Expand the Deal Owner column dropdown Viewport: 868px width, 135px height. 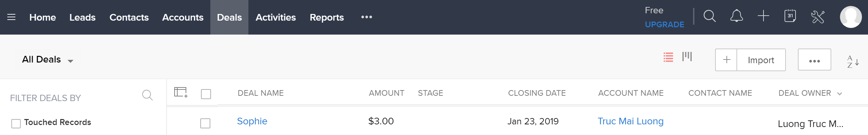(839, 94)
